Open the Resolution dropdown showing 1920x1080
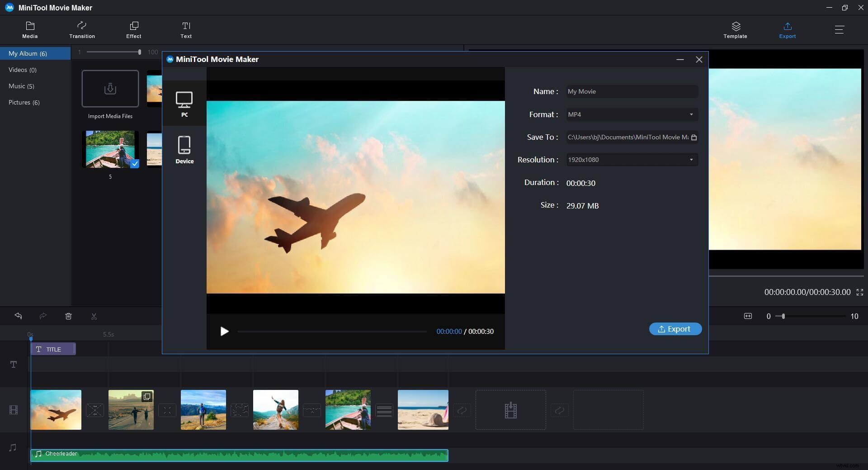 point(691,160)
